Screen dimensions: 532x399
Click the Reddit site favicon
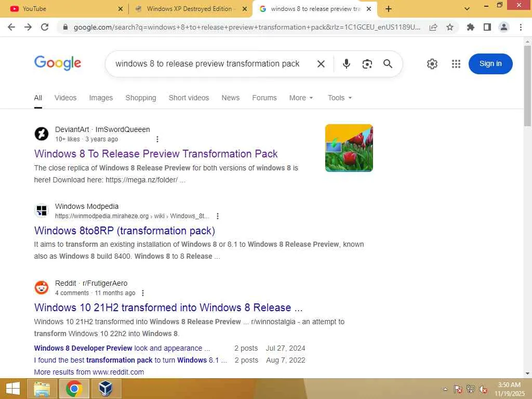coord(42,288)
